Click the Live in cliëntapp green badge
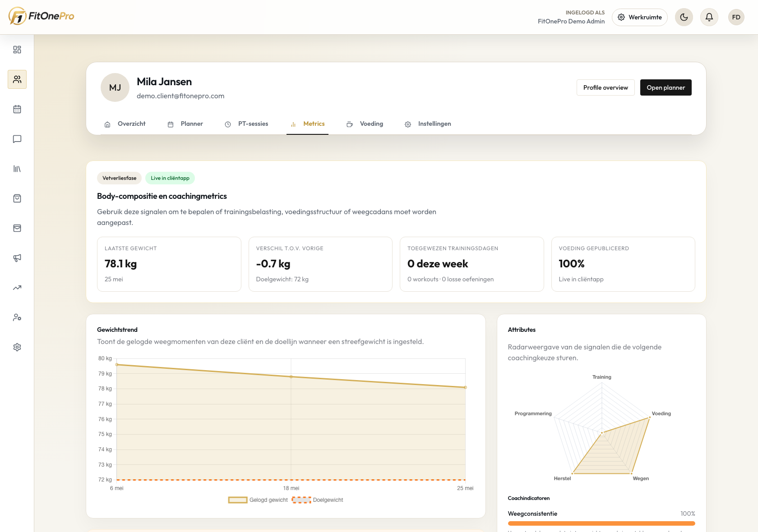Viewport: 758px width, 532px height. tap(170, 178)
